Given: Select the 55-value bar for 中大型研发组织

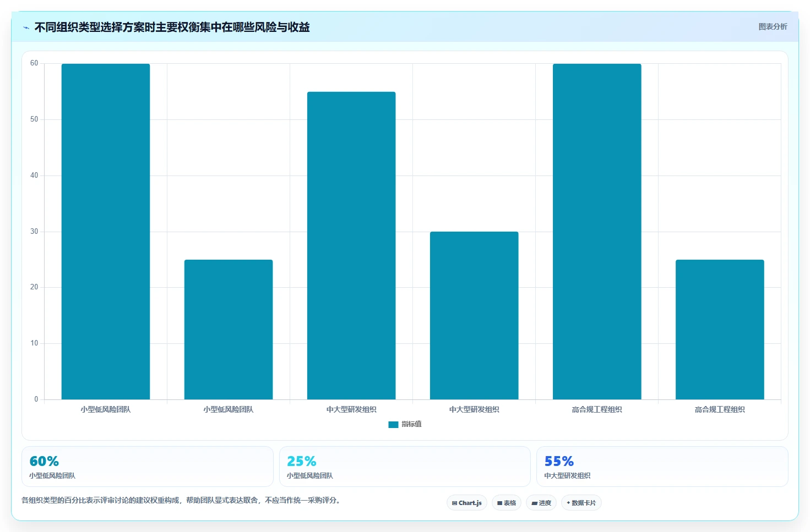Looking at the screenshot, I should pos(351,245).
